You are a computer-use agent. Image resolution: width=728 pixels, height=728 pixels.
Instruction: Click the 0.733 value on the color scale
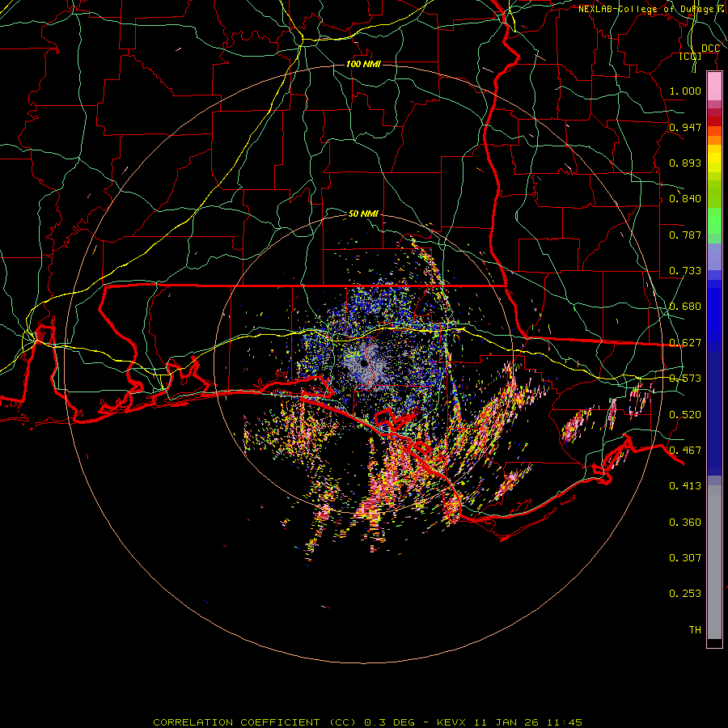[x=685, y=271]
